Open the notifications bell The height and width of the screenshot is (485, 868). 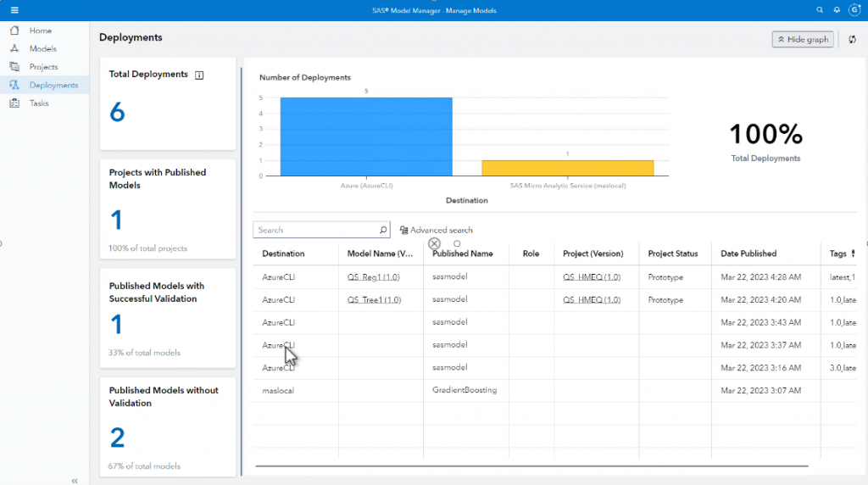point(837,10)
